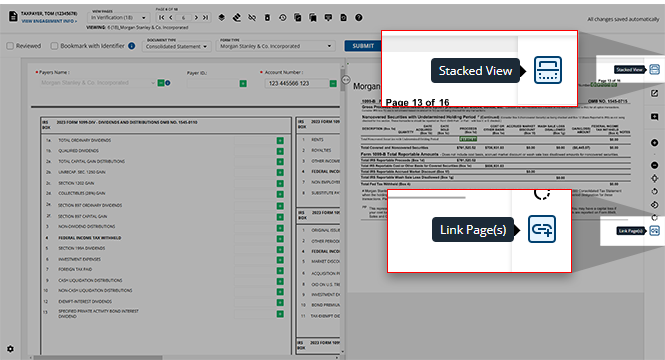Click the copy pages icon in toolbar
The image size is (665, 360).
298,17
